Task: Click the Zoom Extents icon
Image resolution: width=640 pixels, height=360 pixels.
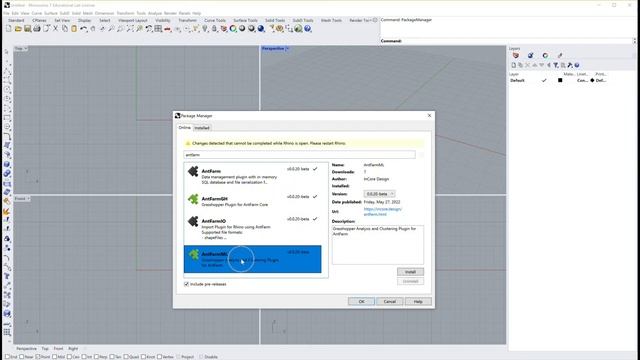Action: pos(130,29)
